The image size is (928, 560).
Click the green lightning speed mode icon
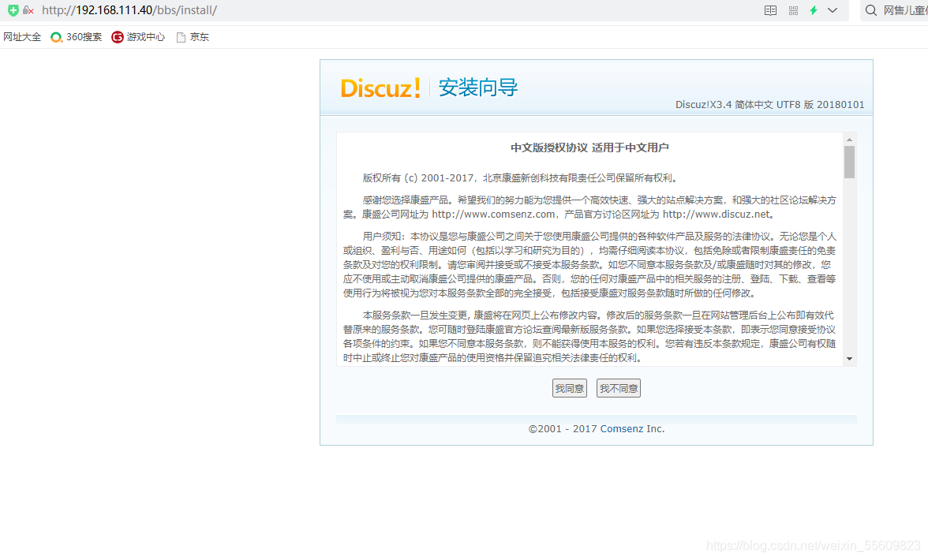pos(814,10)
